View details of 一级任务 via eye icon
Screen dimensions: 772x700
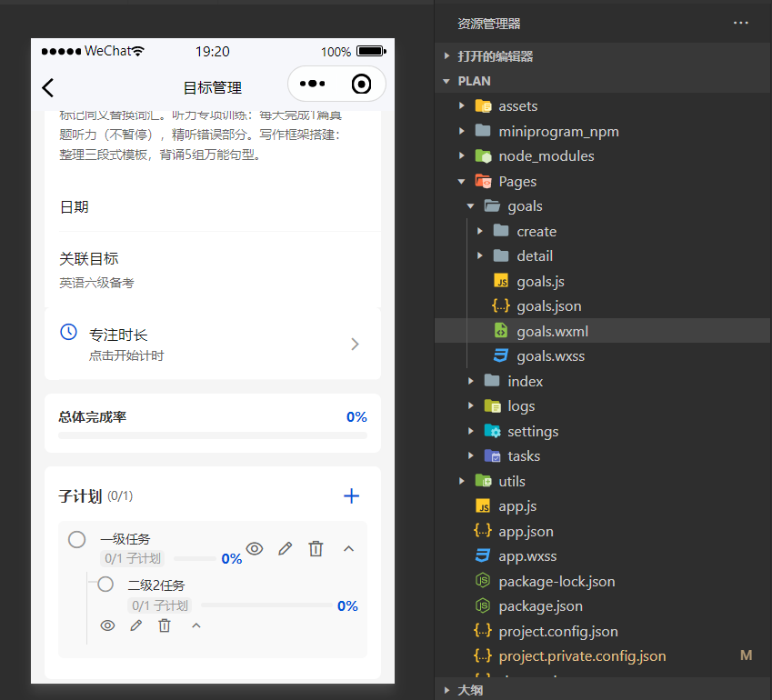pos(255,548)
